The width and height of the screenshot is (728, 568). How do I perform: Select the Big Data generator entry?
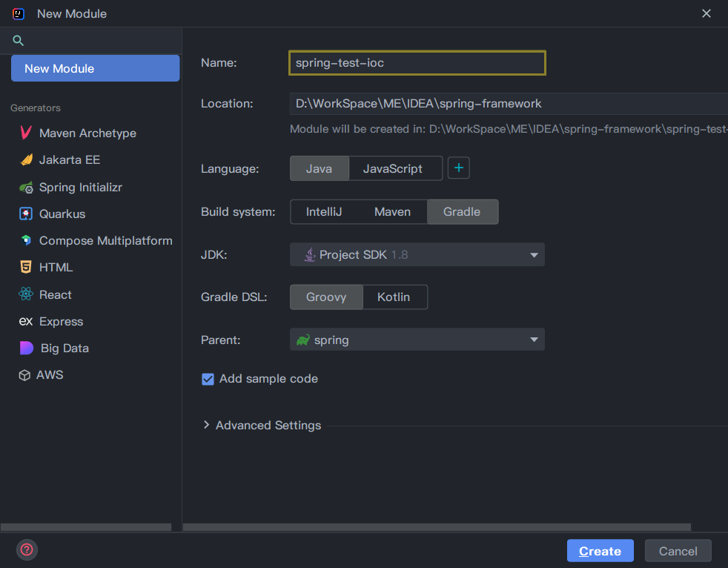click(64, 349)
